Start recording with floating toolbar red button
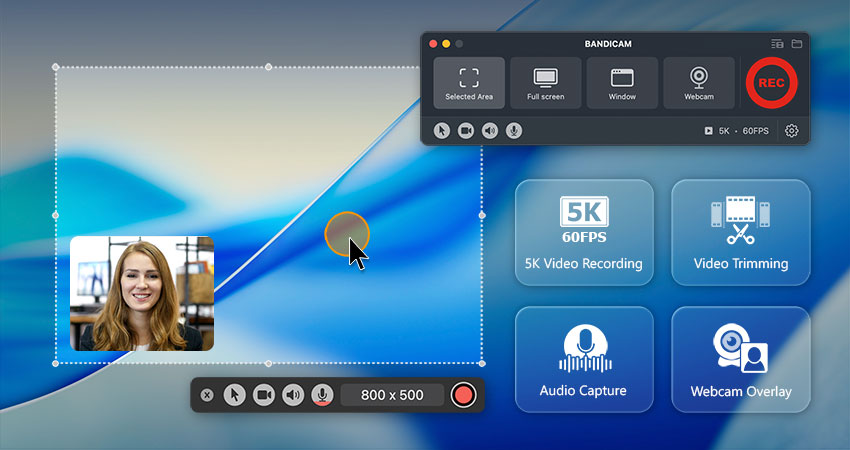 tap(463, 395)
